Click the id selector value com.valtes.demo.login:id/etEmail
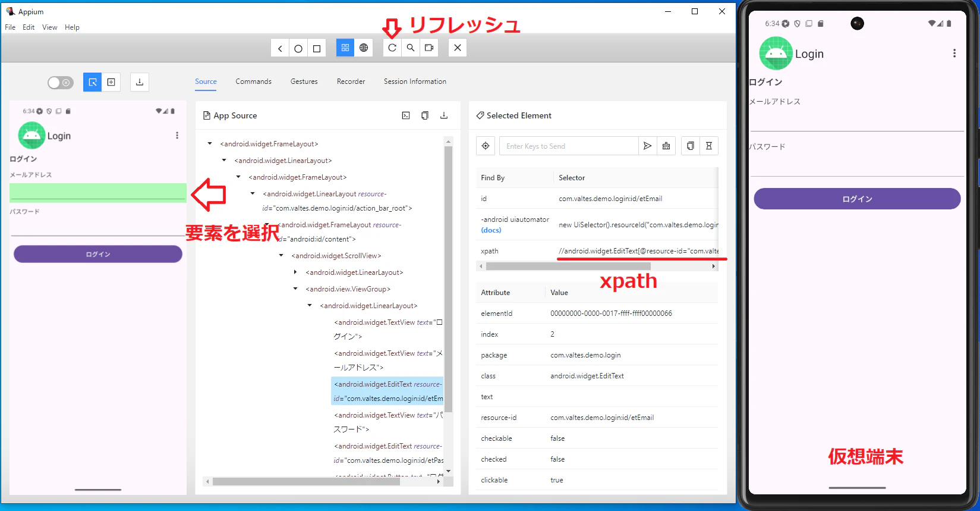 point(610,199)
